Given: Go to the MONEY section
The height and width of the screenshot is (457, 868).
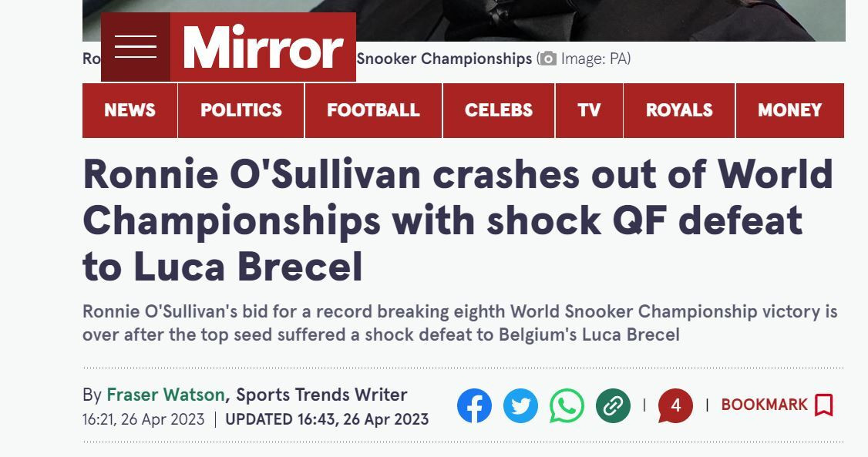Looking at the screenshot, I should point(790,110).
